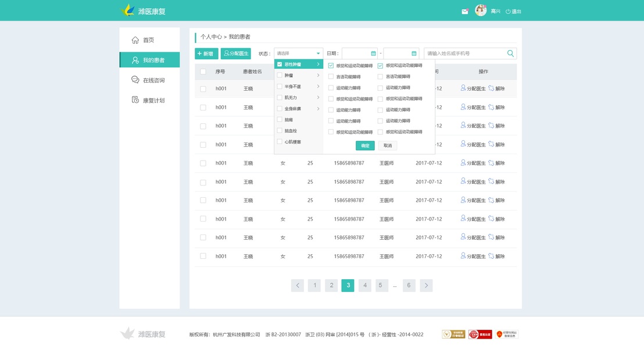The height and width of the screenshot is (349, 644).
Task: Click 分配医生 in the last table row
Action: coord(473,256)
